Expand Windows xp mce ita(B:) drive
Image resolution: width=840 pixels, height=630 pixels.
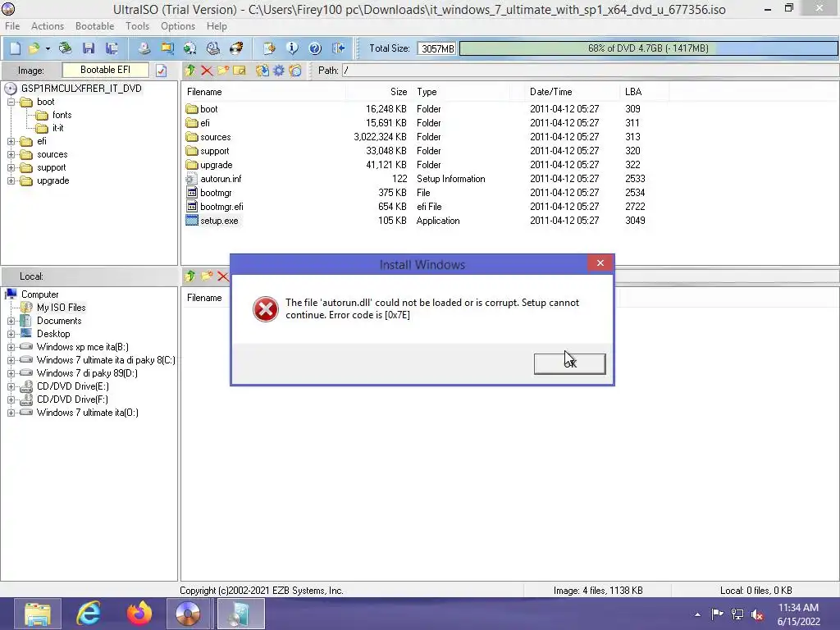click(x=11, y=347)
